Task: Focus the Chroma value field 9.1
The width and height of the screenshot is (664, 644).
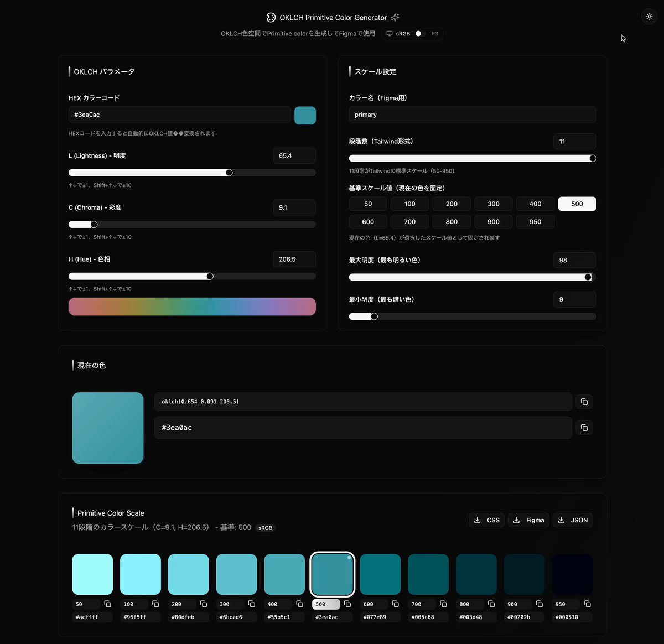Action: 294,207
